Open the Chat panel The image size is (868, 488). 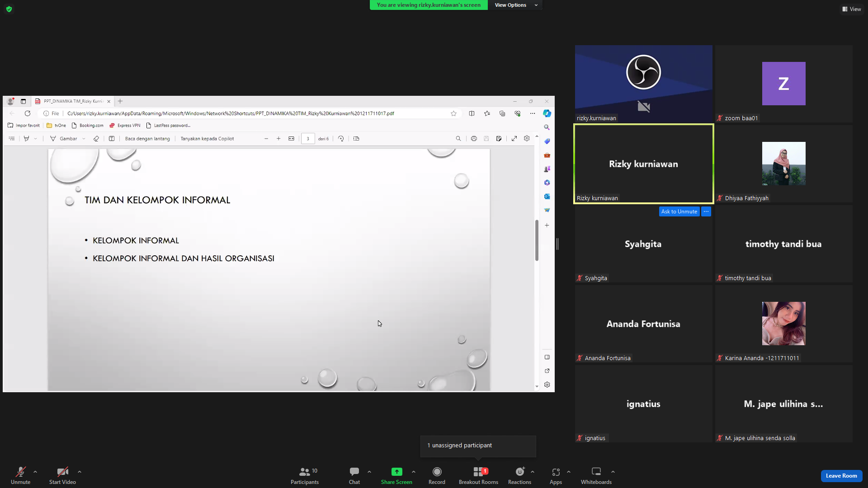point(354,475)
